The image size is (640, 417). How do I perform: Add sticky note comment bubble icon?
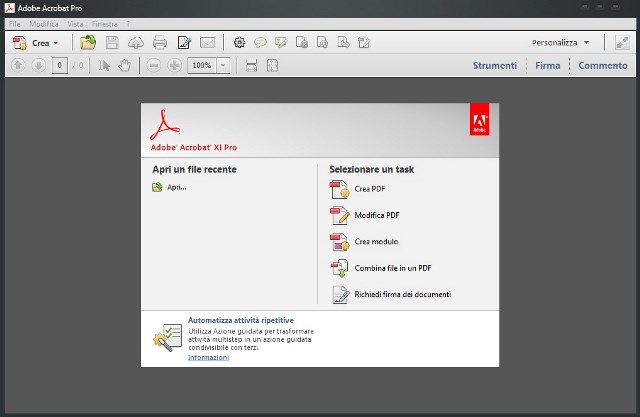260,42
